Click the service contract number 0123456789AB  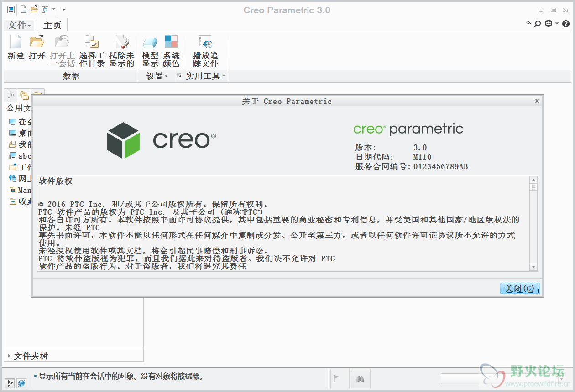coord(440,166)
